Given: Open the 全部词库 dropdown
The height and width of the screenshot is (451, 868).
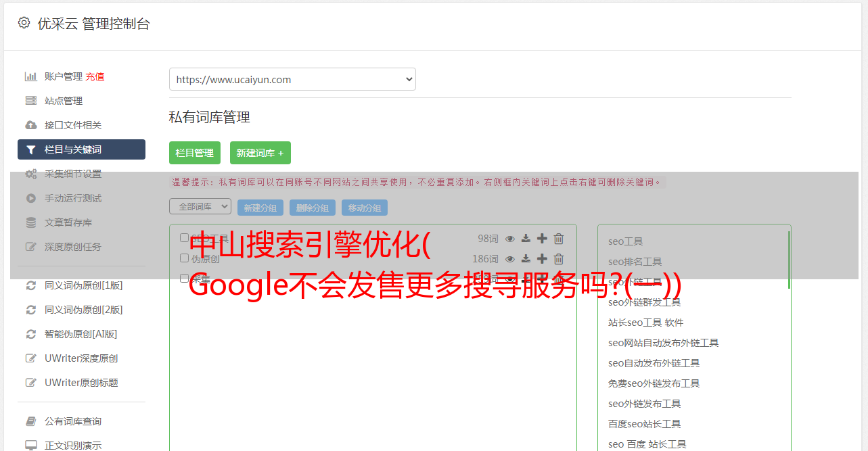Looking at the screenshot, I should pyautogui.click(x=200, y=207).
